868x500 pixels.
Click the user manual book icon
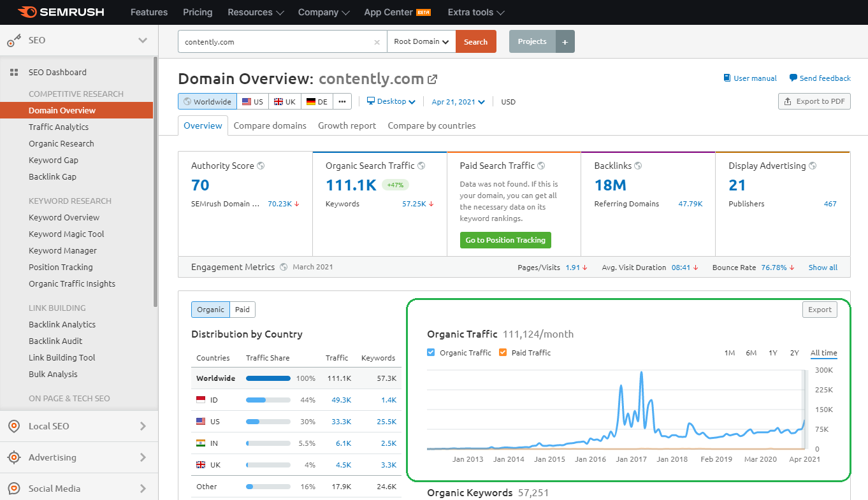click(x=727, y=78)
